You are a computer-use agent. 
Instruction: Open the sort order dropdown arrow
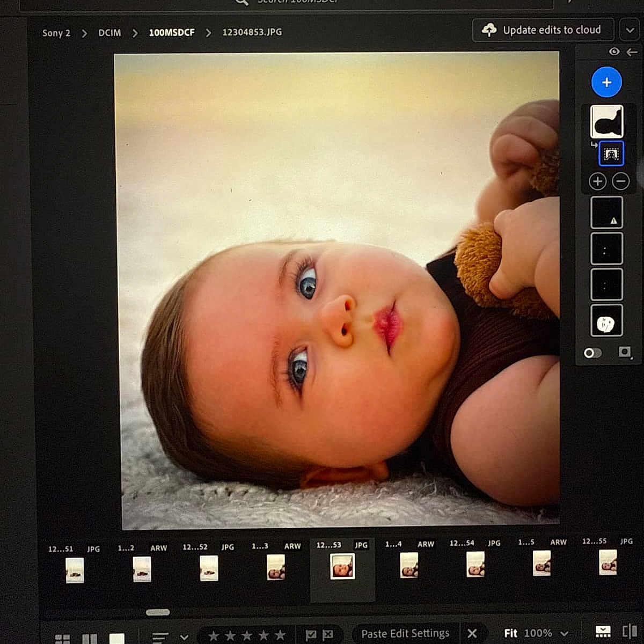(184, 637)
